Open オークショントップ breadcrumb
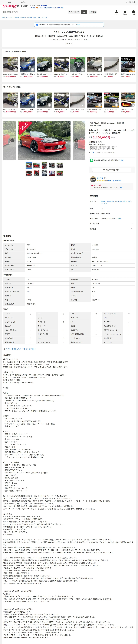This screenshot has height=644, width=138. click(x=8, y=17)
